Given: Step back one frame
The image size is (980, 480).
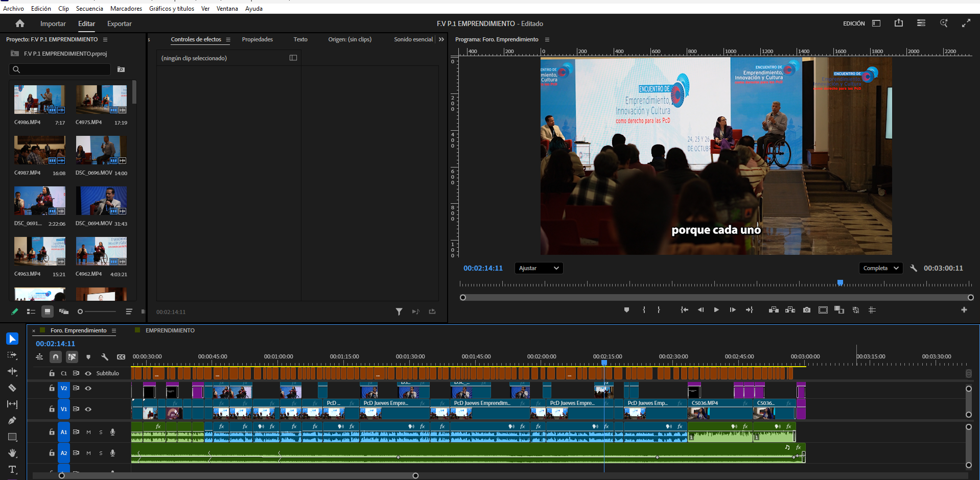Looking at the screenshot, I should point(701,310).
